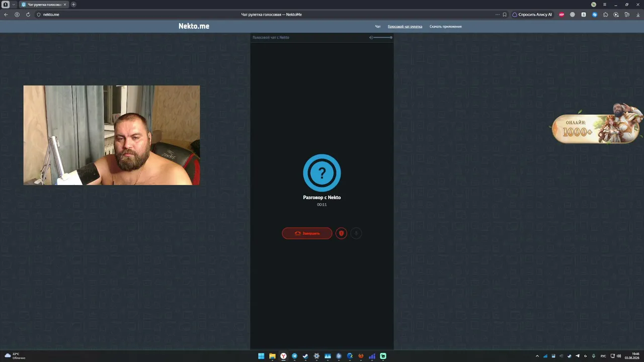Click РУС keyboard language indicator
644x362 pixels.
603,356
